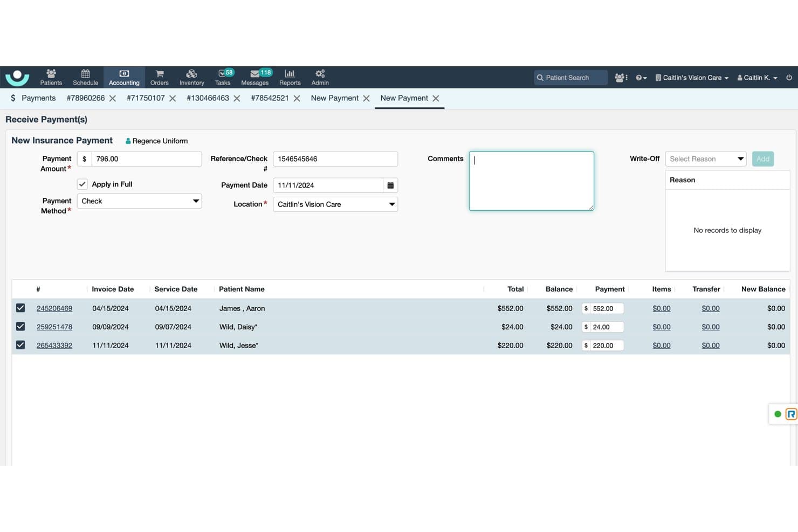Uncheck invoice 245206469 row checkbox
798x532 pixels.
(20, 308)
